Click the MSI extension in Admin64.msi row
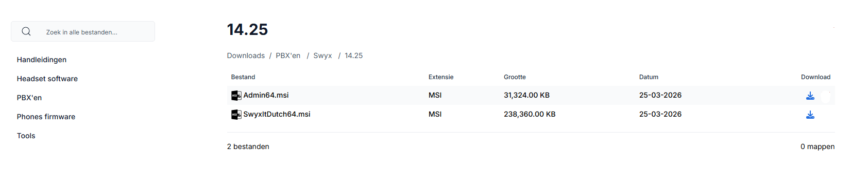868x185 pixels. tap(435, 95)
